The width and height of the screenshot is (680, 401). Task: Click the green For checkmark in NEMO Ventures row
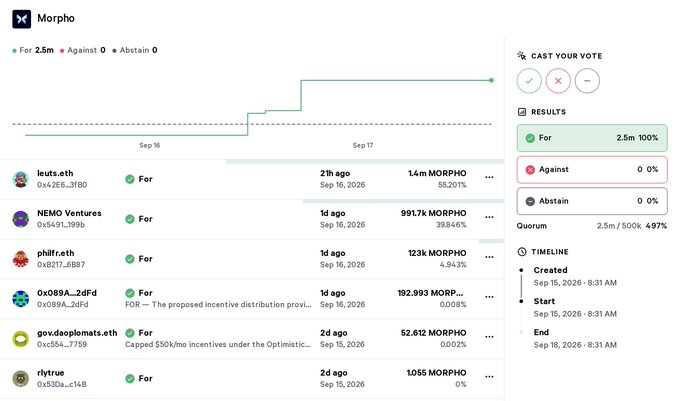click(x=130, y=219)
